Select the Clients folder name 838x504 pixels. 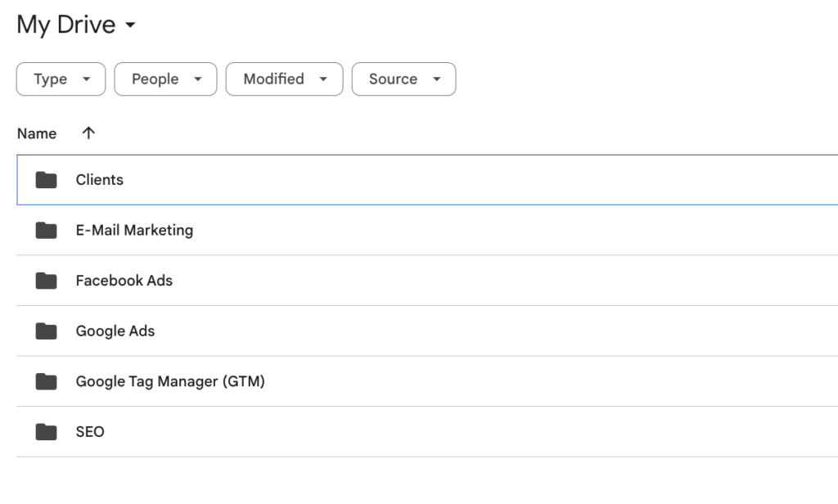click(x=99, y=180)
